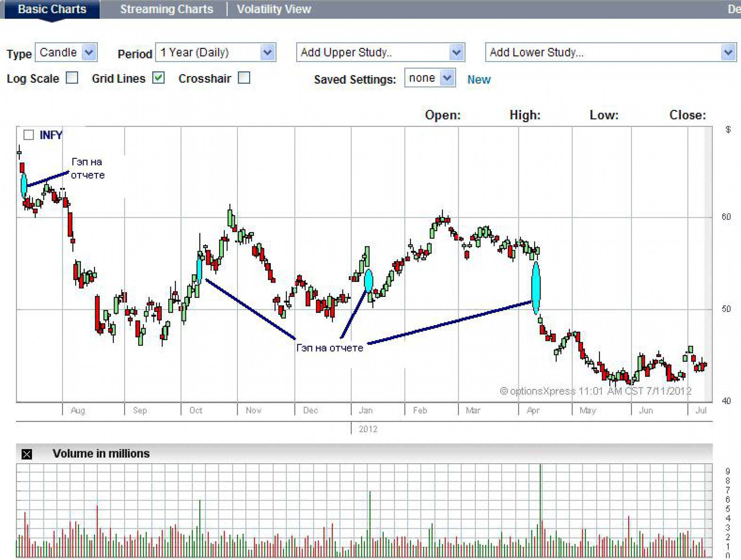
Task: Click the New saved settings link
Action: [x=479, y=80]
